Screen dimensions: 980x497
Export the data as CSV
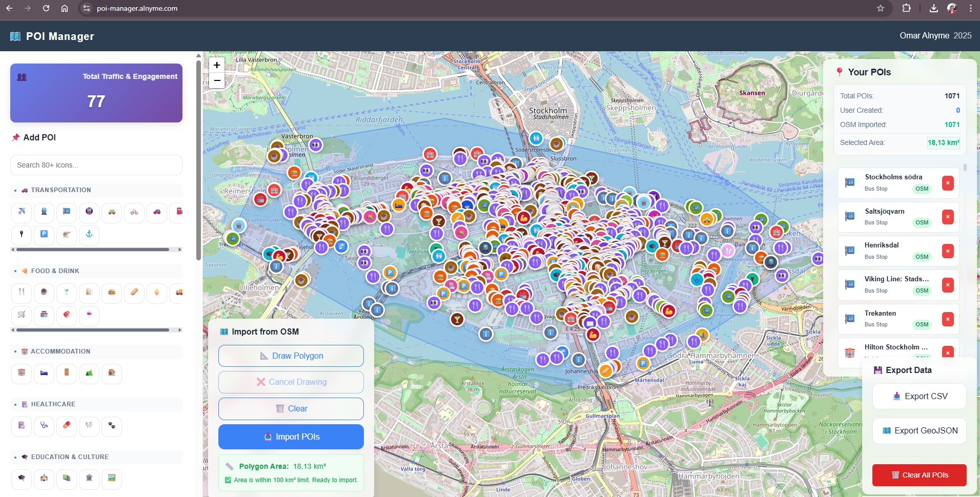pyautogui.click(x=920, y=396)
